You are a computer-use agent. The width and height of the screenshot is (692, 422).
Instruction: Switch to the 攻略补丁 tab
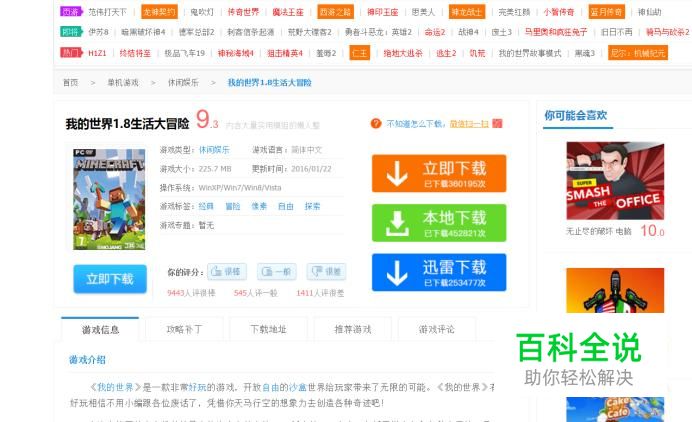[x=184, y=329]
